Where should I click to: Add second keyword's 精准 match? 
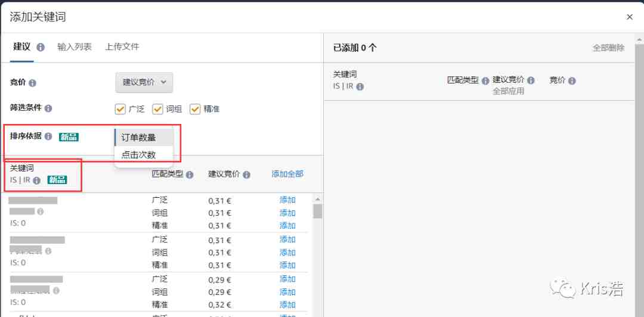coord(287,265)
